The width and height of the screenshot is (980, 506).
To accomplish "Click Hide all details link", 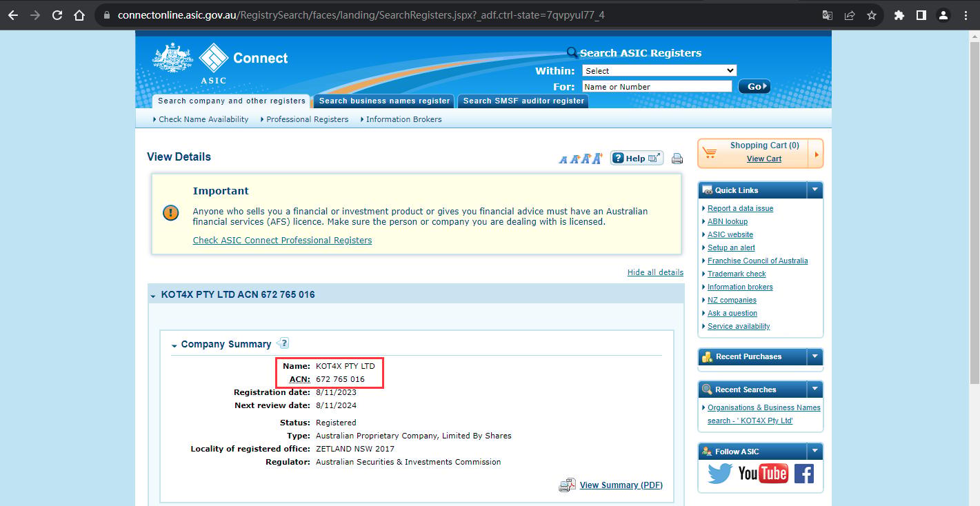I will pyautogui.click(x=655, y=272).
